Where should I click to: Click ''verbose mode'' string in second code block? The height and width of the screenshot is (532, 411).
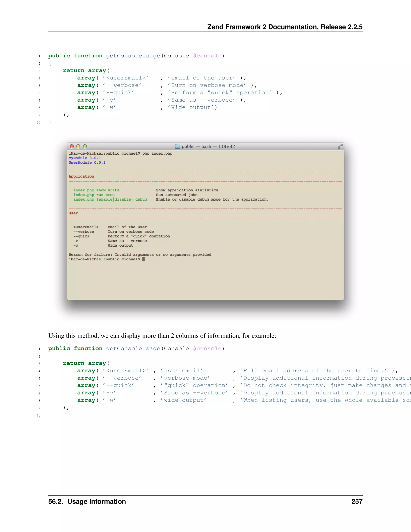[x=185, y=378]
